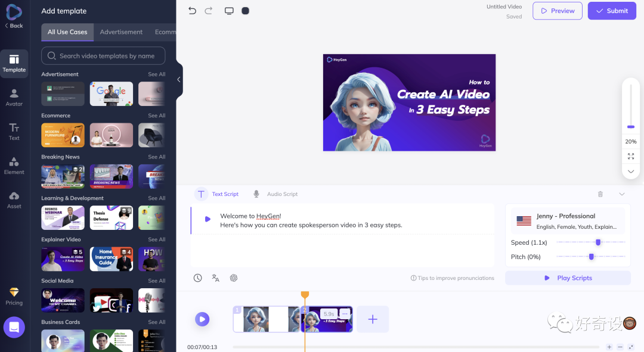Click into the script text area
Viewport: 644px width, 352px height.
(343, 235)
